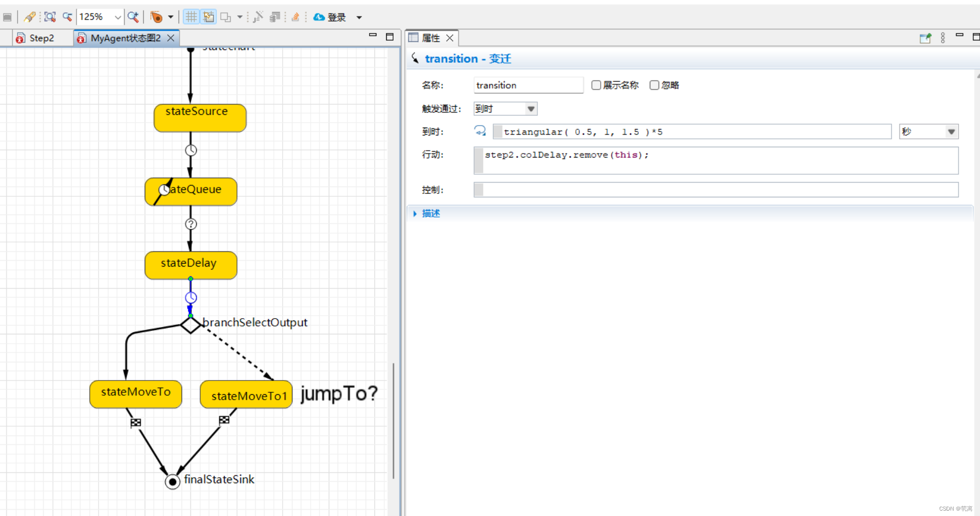Select the zoom in tool
This screenshot has height=516, width=980.
132,16
